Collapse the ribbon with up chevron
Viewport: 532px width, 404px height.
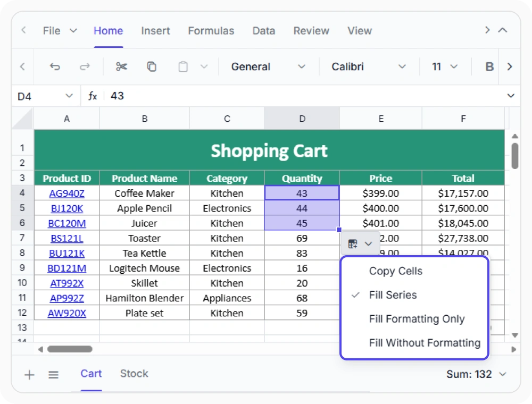(x=503, y=30)
